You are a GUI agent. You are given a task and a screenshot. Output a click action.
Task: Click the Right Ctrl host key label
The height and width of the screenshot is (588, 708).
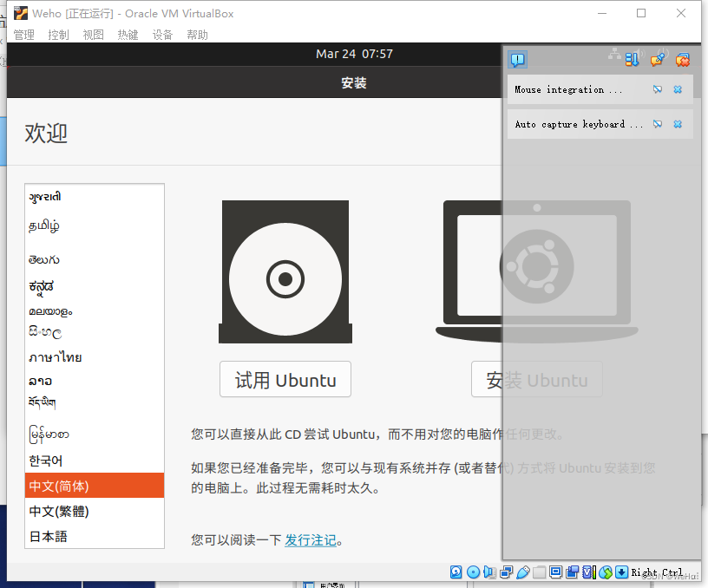coord(657,572)
